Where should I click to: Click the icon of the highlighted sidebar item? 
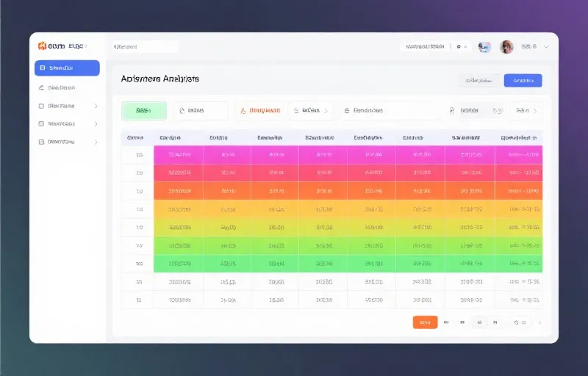43,68
